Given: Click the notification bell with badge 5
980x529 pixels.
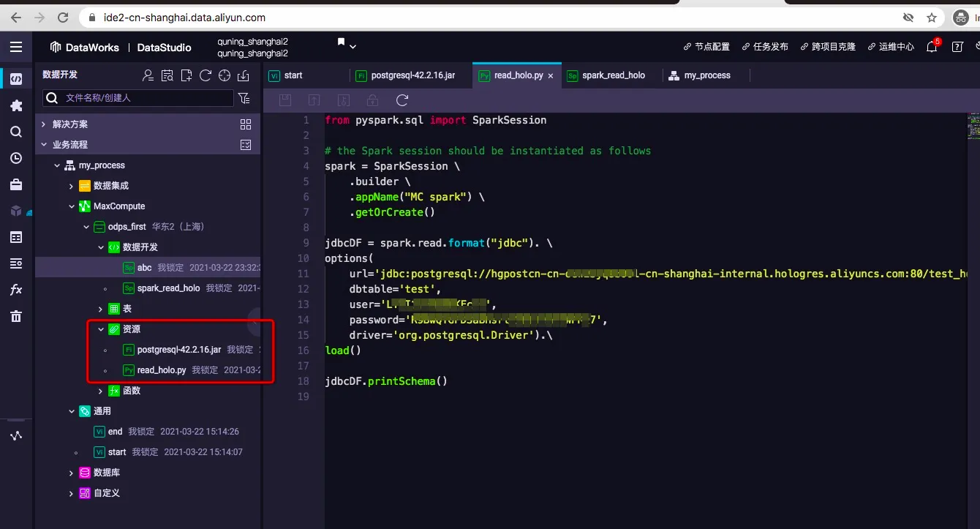Looking at the screenshot, I should tap(932, 47).
